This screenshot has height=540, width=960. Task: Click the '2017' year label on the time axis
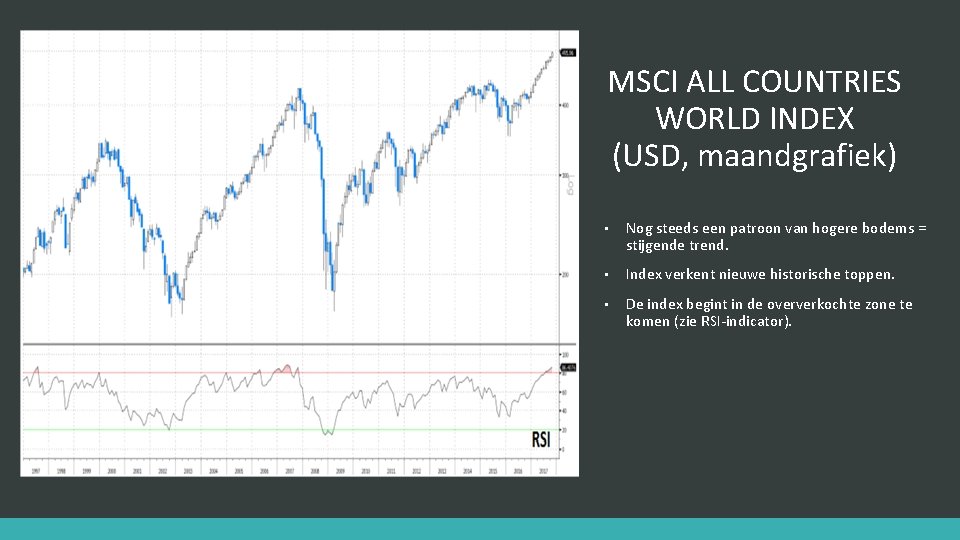point(543,471)
